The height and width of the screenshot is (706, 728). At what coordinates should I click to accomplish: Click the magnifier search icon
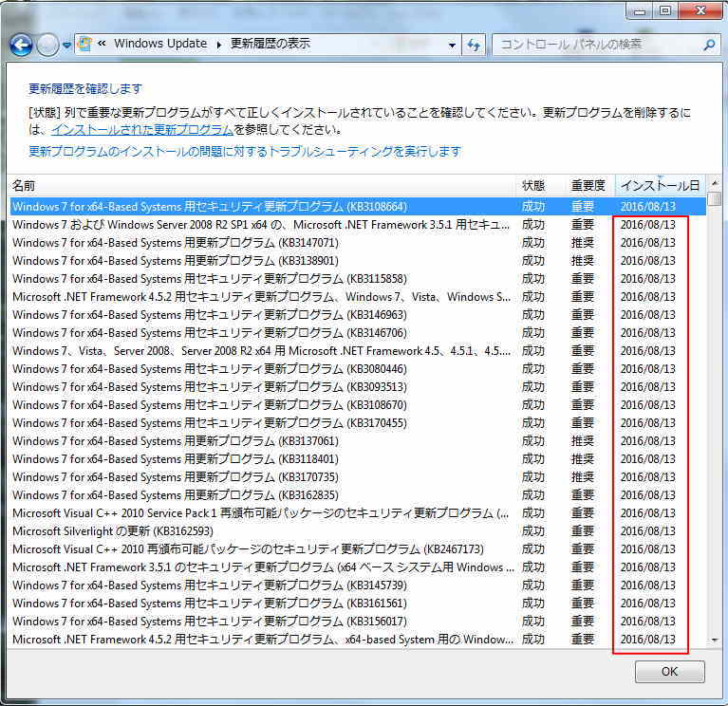(709, 45)
